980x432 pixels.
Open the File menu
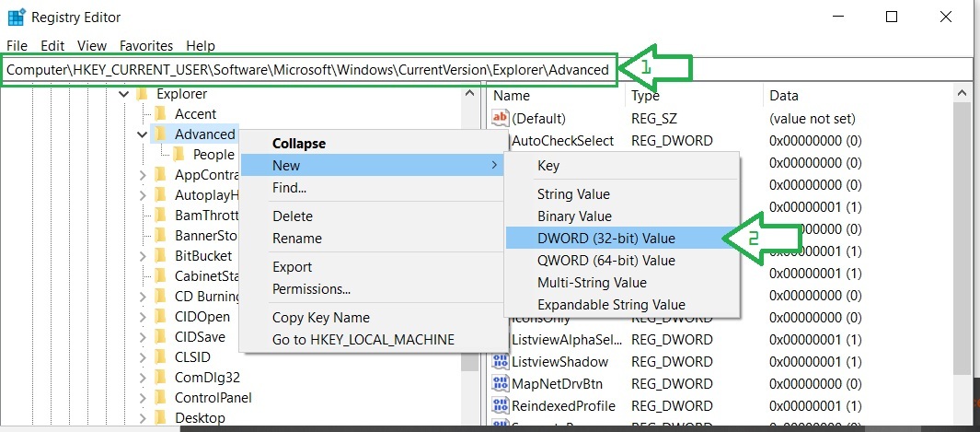pyautogui.click(x=17, y=46)
